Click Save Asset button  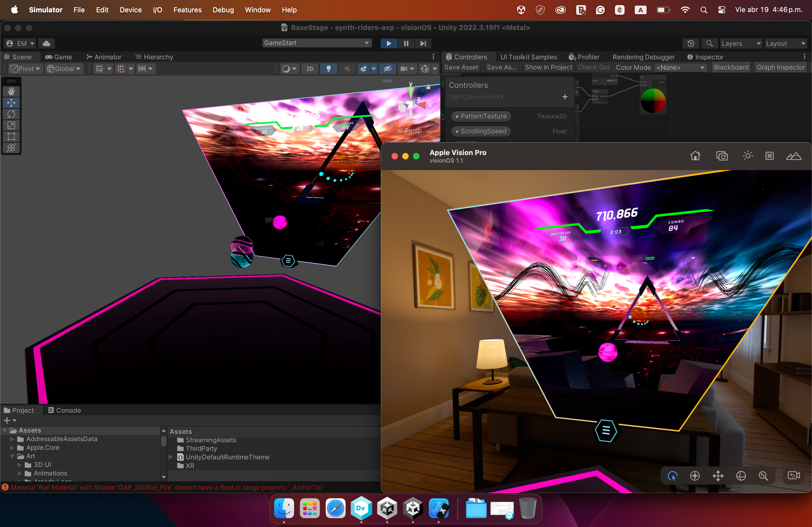pos(461,67)
